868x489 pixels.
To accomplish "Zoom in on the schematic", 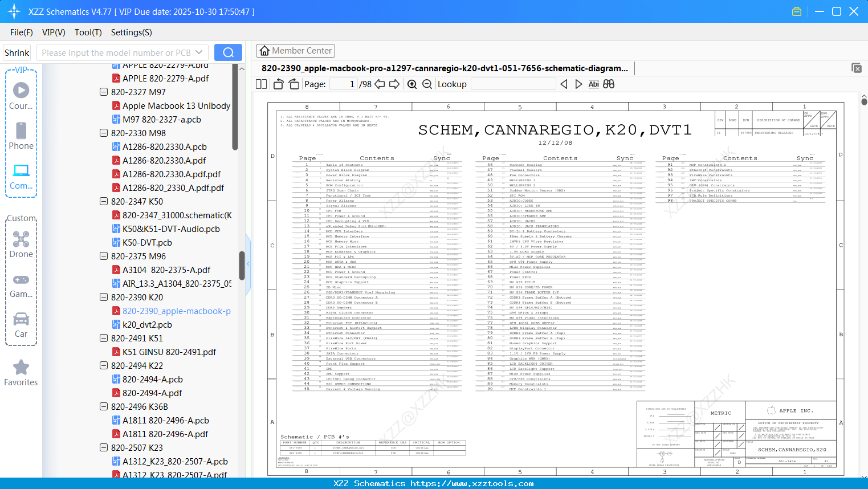I will 412,84.
